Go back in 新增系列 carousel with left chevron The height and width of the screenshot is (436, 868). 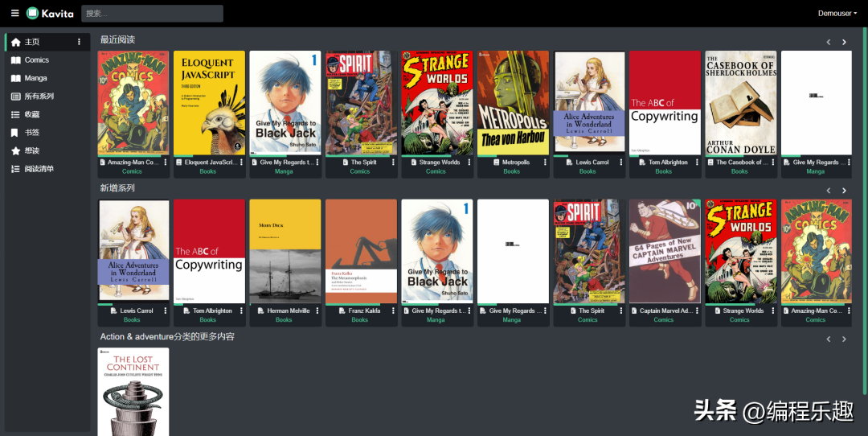coord(829,191)
